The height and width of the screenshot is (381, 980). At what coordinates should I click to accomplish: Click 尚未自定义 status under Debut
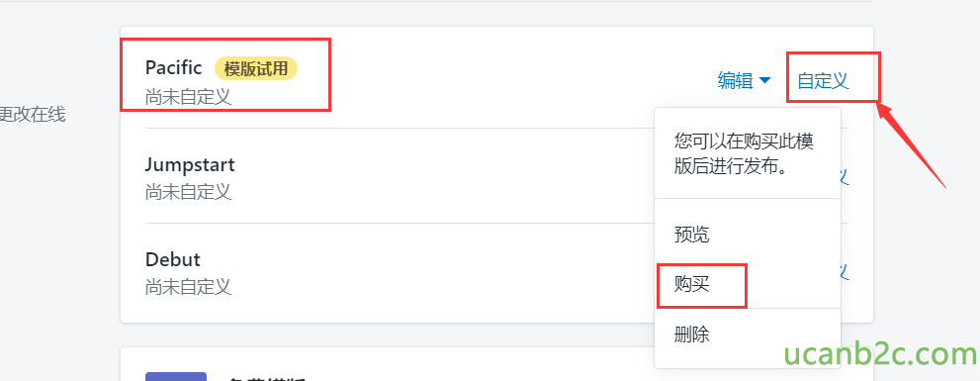(188, 287)
